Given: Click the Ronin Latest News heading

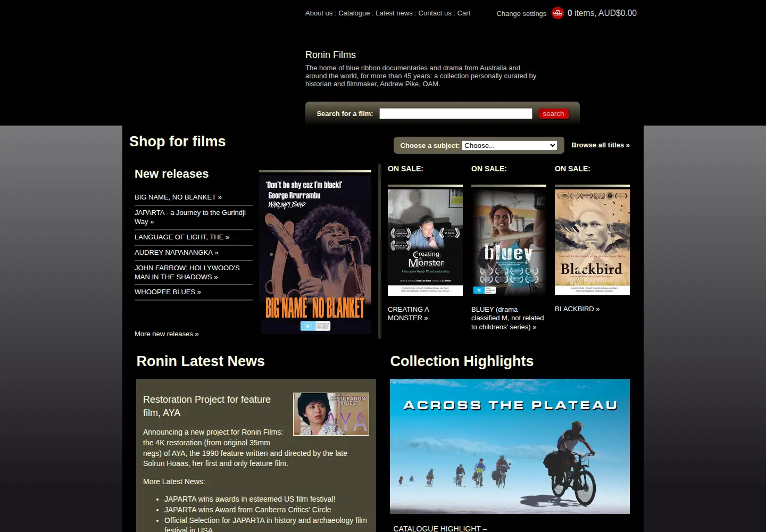Looking at the screenshot, I should click(x=201, y=361).
